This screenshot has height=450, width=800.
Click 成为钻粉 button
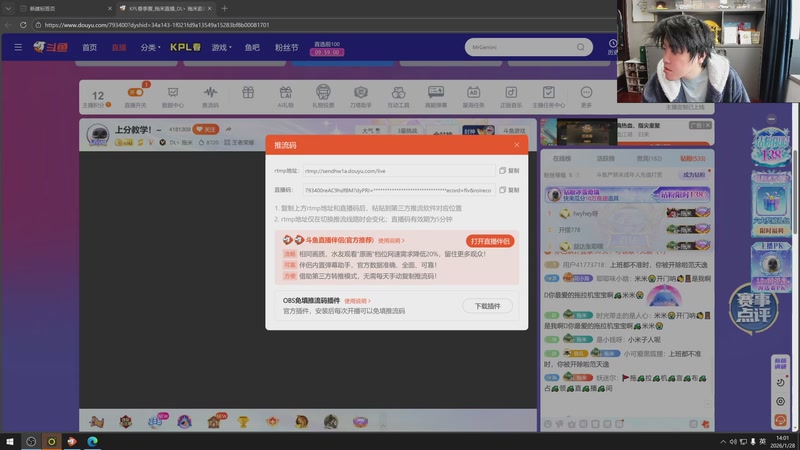tap(694, 174)
